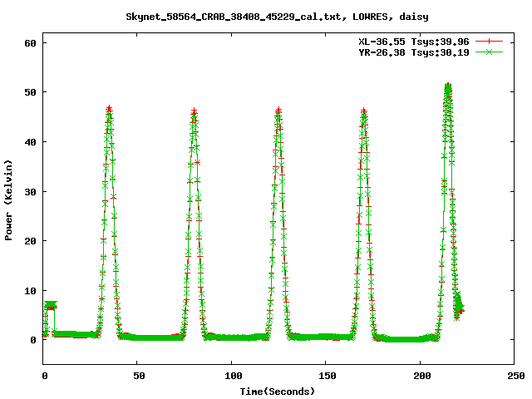The height and width of the screenshot is (399, 532).
Task: Click the tallest peak near 215 seconds
Action: coord(448,86)
